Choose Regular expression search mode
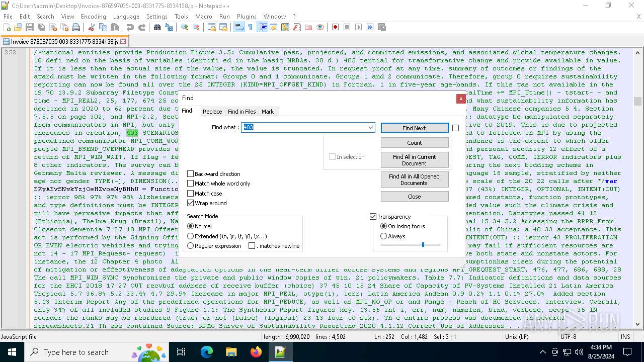 190,246
